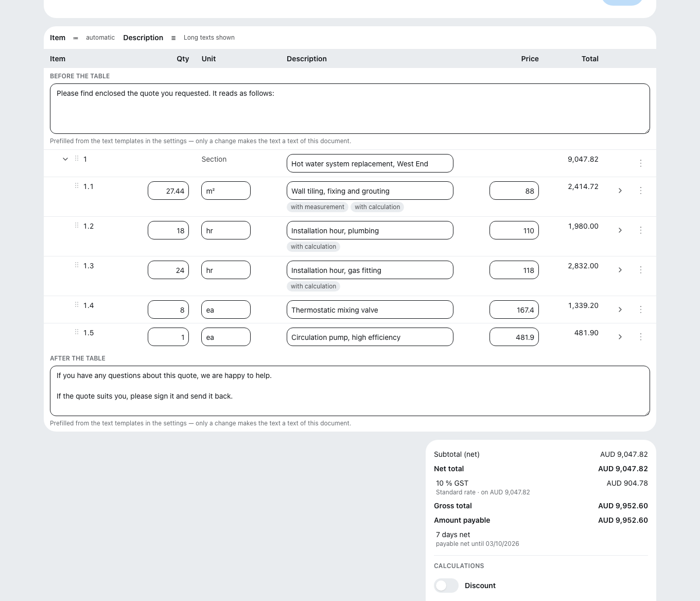Grab drag handle of item 1.4
The width and height of the screenshot is (700, 601).
77,305
